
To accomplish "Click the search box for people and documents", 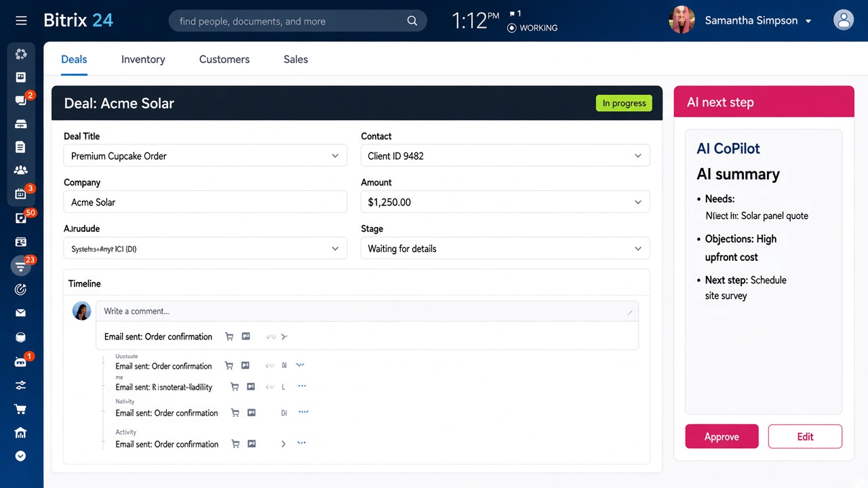I will pos(298,21).
